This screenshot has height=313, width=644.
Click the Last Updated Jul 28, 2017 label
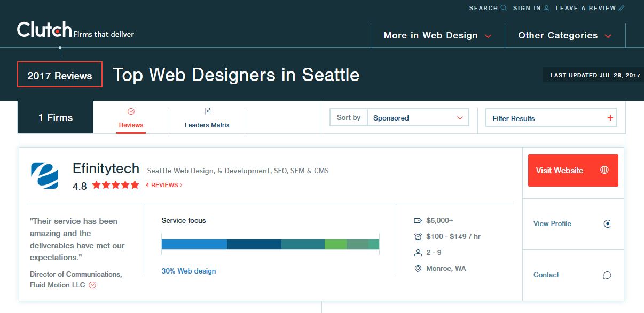pyautogui.click(x=595, y=75)
